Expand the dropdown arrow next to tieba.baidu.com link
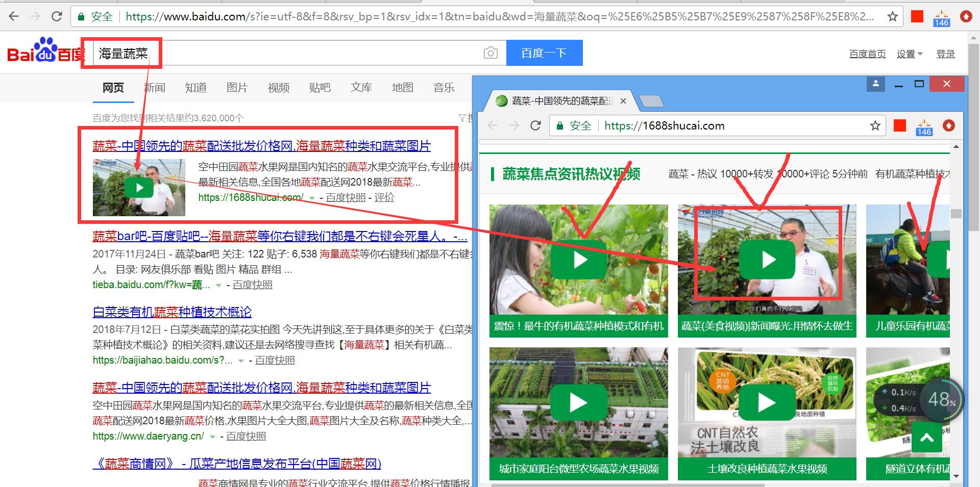980x487 pixels. 218,285
